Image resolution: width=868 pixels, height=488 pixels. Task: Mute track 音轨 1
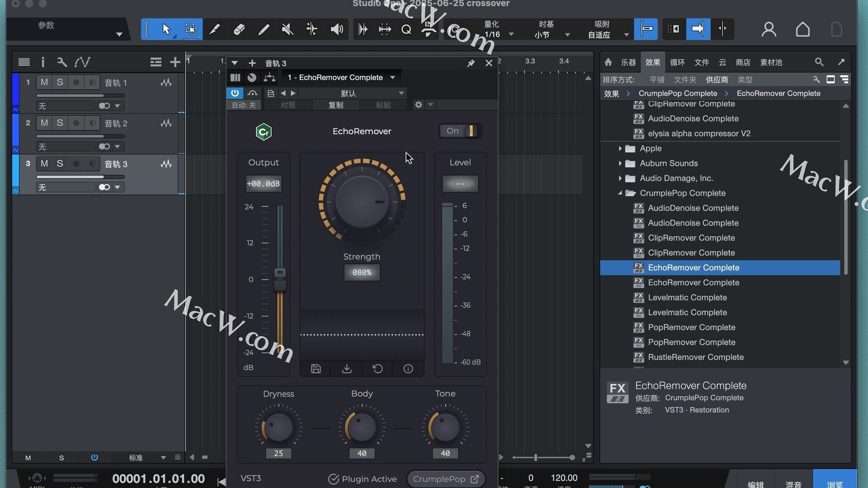click(44, 82)
